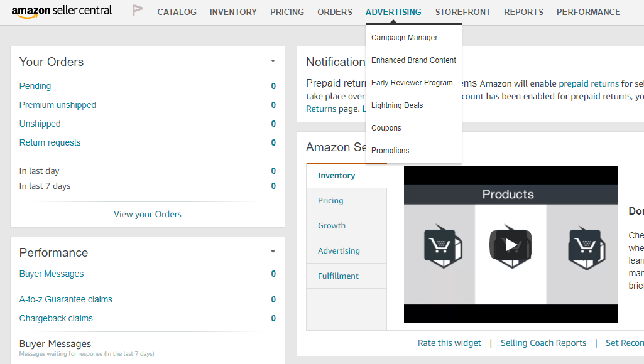The image size is (644, 364).
Task: Open the Inventory top navigation menu
Action: 233,12
